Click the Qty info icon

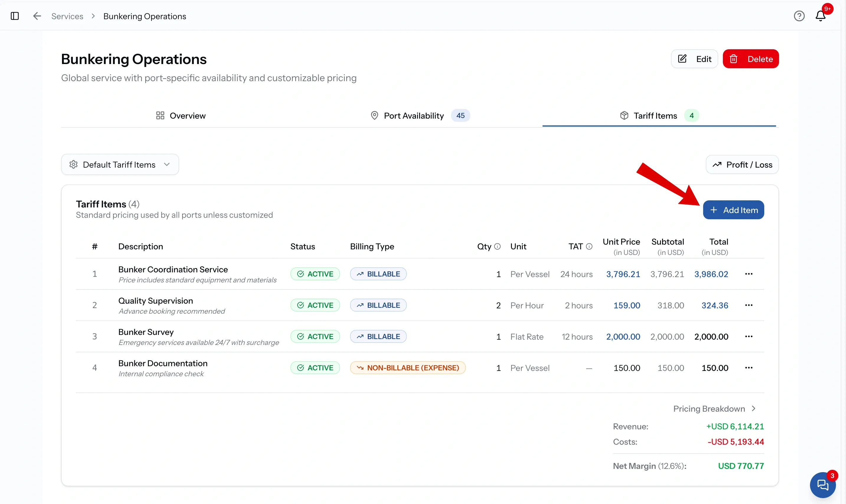tap(497, 247)
